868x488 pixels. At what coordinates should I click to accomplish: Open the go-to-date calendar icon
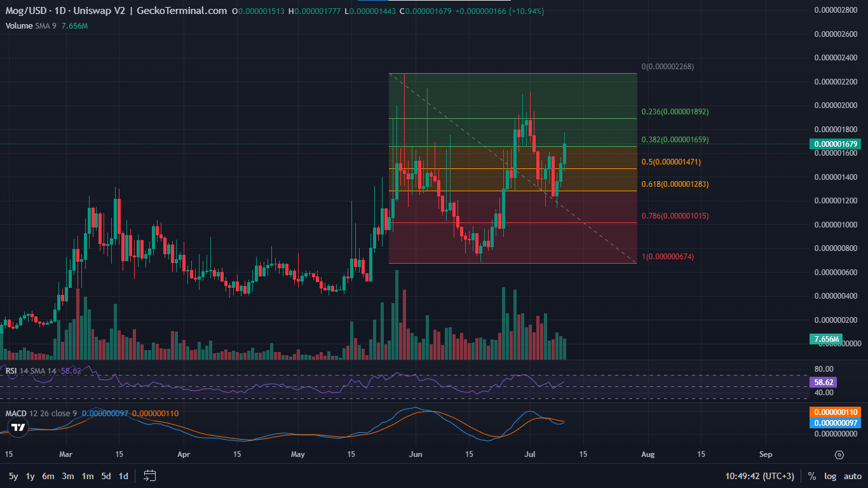tap(150, 475)
